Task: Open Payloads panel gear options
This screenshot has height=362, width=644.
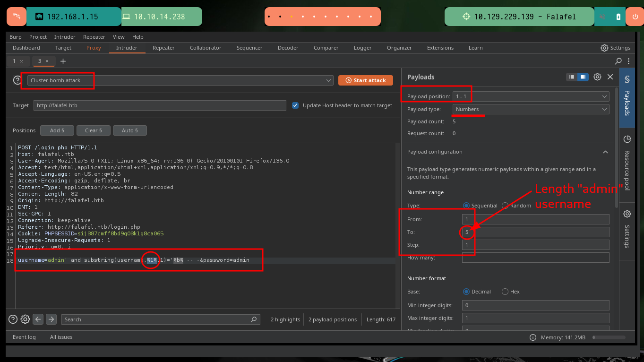Action: (597, 77)
